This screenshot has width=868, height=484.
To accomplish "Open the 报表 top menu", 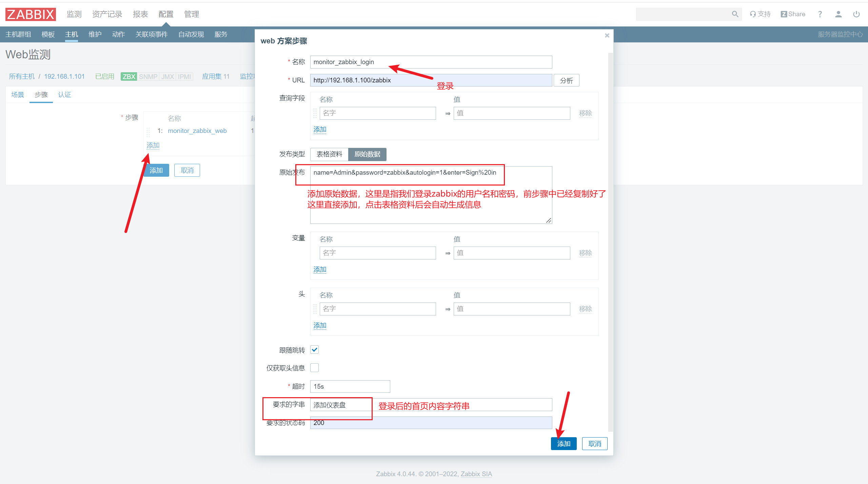I will (x=140, y=14).
